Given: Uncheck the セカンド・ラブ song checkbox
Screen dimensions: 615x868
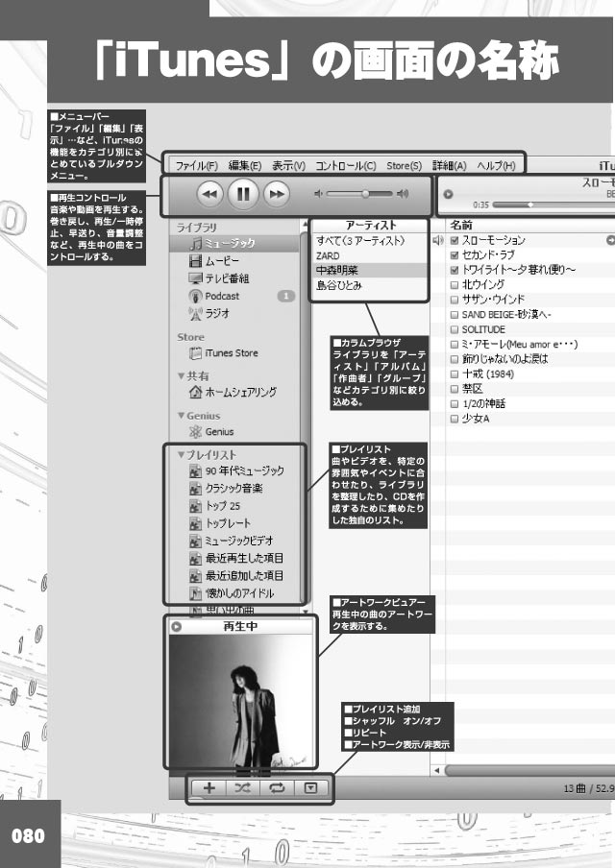Looking at the screenshot, I should coord(455,255).
